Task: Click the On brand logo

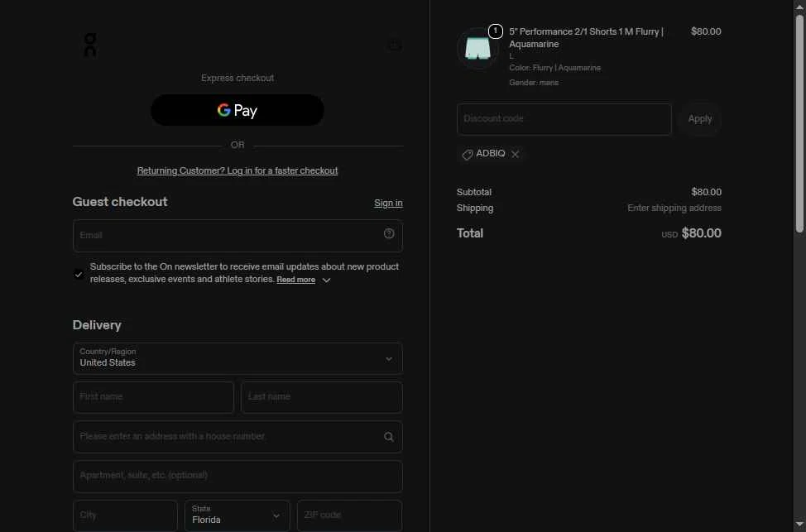Action: tap(90, 45)
